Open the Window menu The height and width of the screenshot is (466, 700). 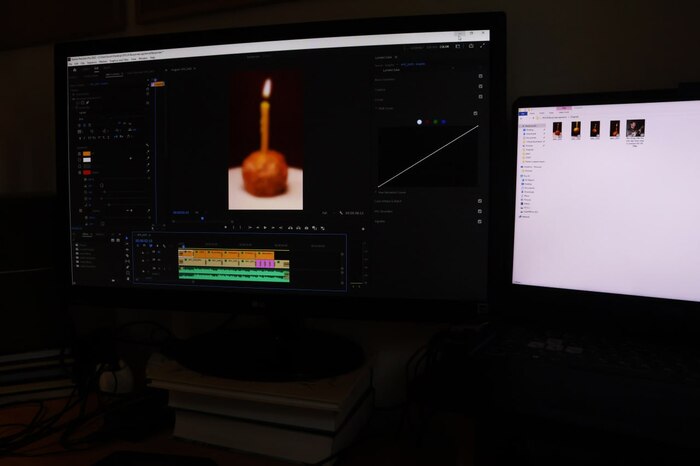click(143, 58)
